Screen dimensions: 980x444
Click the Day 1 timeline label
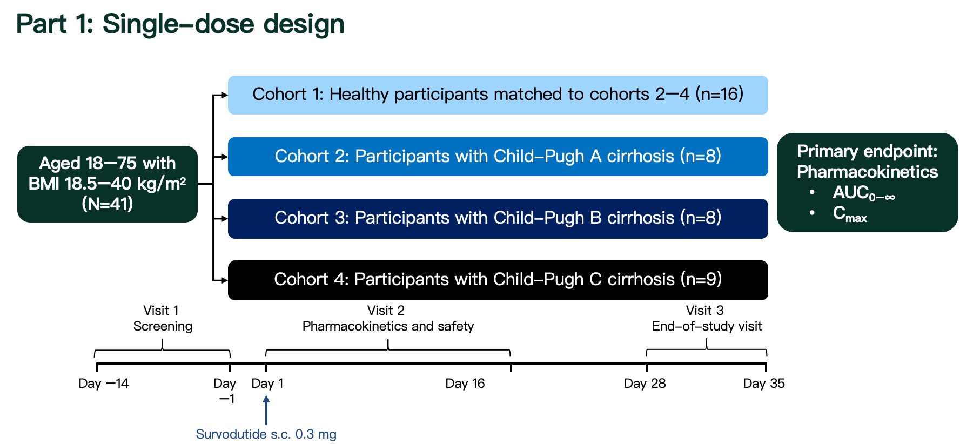click(267, 384)
